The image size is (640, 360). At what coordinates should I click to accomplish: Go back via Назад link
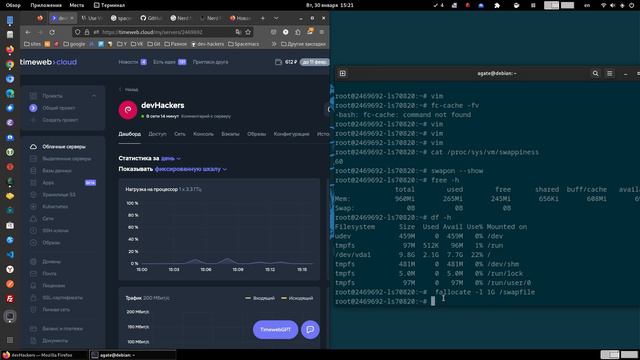click(129, 89)
